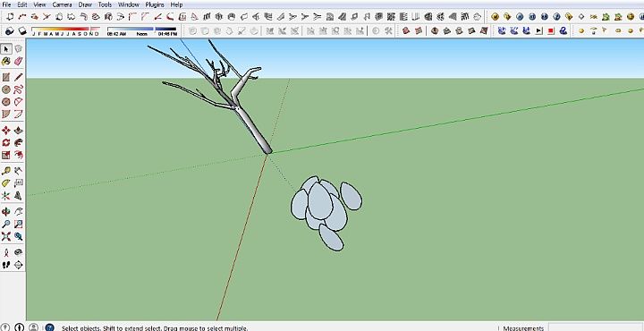
Task: Open the View menu
Action: (x=39, y=4)
